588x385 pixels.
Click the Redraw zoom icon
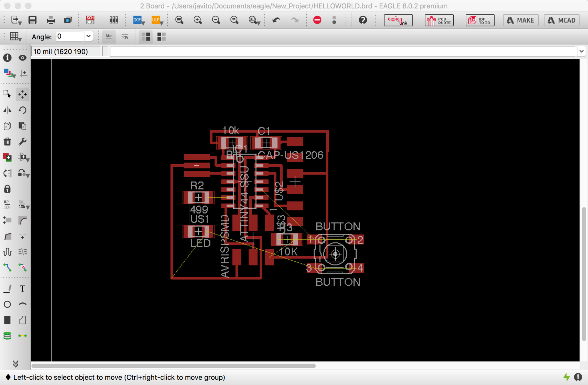pos(234,20)
